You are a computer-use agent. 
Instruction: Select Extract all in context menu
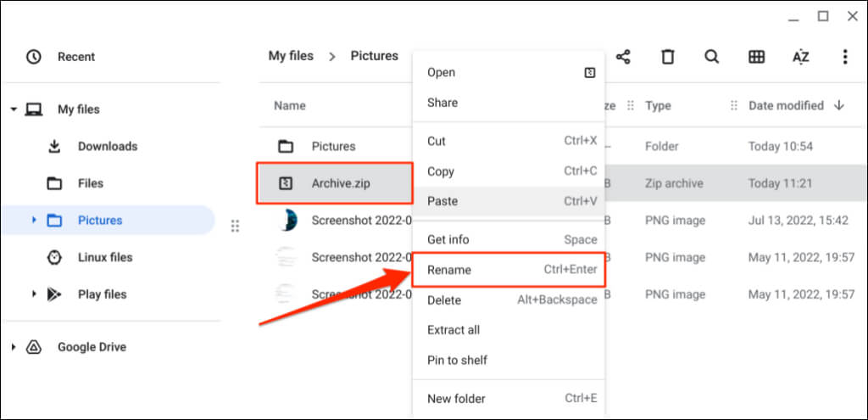[453, 330]
